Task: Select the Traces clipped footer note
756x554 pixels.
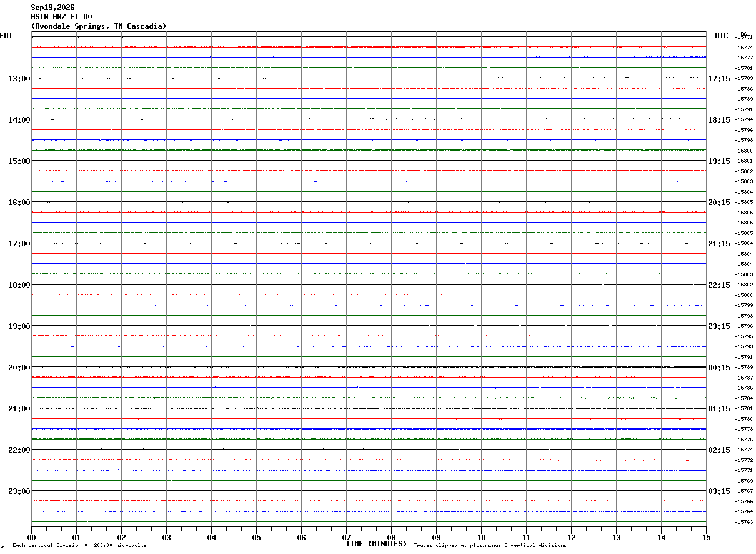Action: [x=490, y=546]
